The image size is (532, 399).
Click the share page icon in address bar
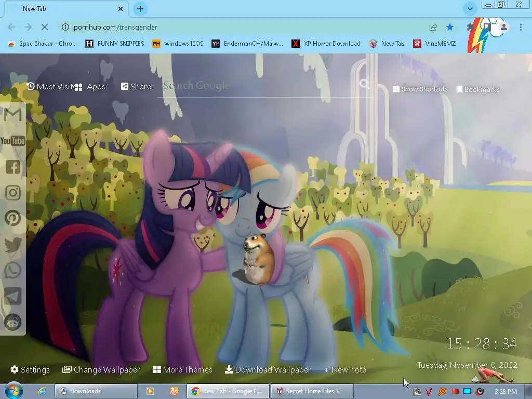point(433,27)
